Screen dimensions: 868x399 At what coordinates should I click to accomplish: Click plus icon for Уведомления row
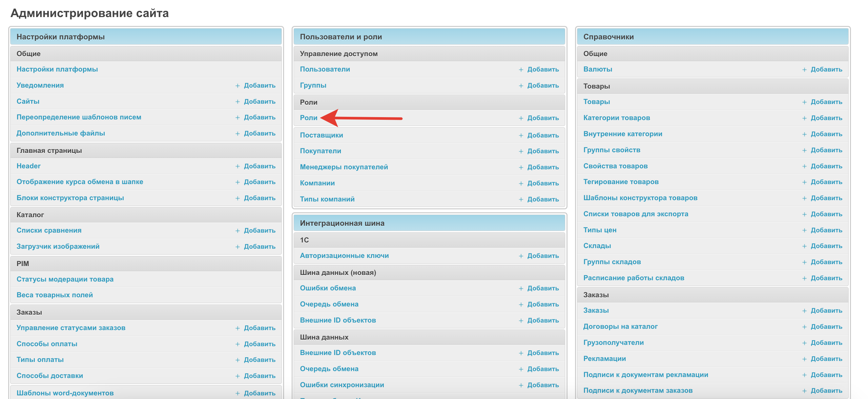pyautogui.click(x=238, y=86)
